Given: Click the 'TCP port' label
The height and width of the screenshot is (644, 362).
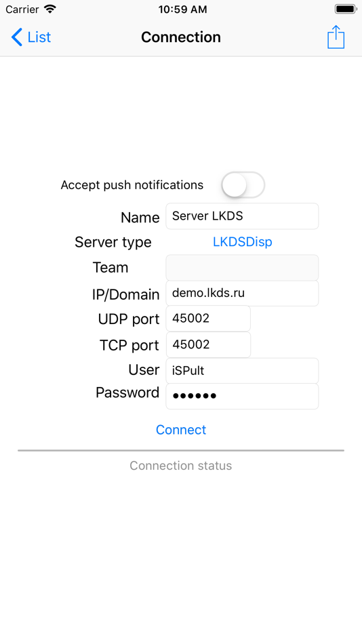Looking at the screenshot, I should (129, 346).
